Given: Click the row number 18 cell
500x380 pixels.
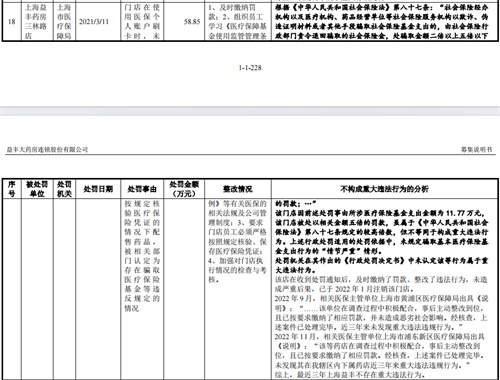Looking at the screenshot, I should click(12, 22).
